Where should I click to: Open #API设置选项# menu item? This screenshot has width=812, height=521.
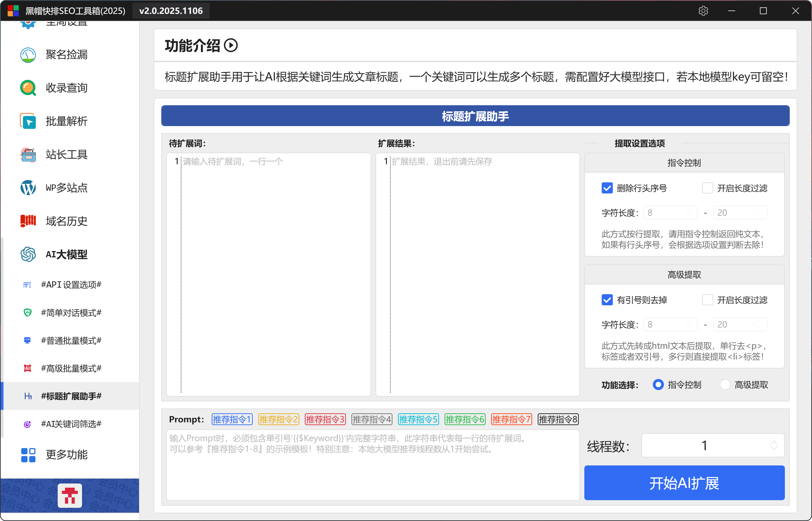(71, 285)
